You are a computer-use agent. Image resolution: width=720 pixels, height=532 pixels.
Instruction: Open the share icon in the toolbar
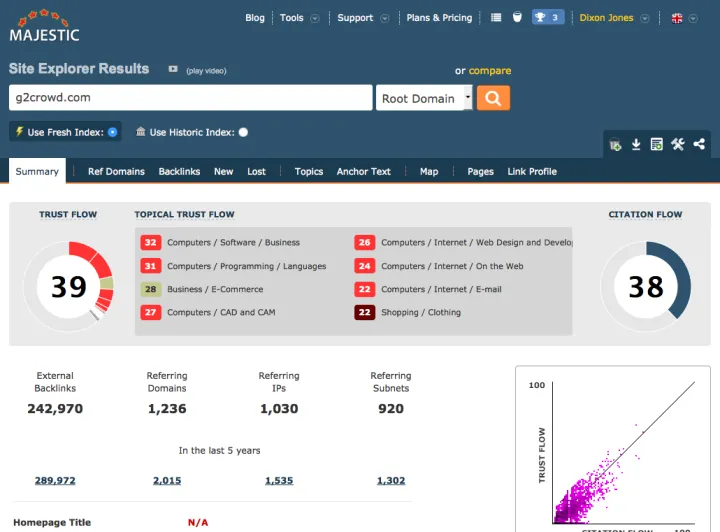coord(699,144)
